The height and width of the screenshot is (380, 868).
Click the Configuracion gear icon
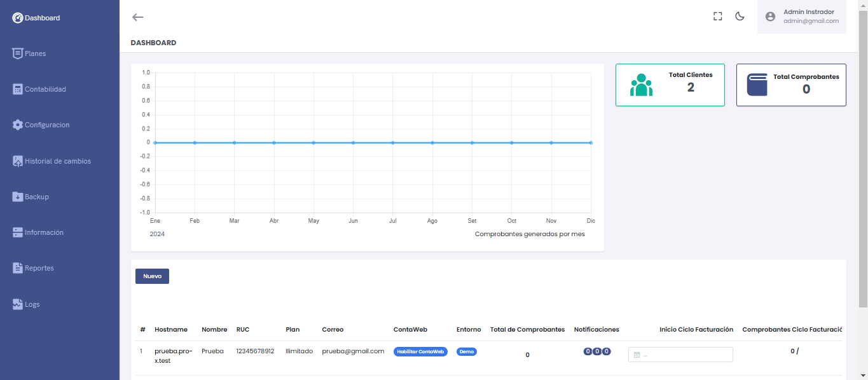tap(18, 125)
